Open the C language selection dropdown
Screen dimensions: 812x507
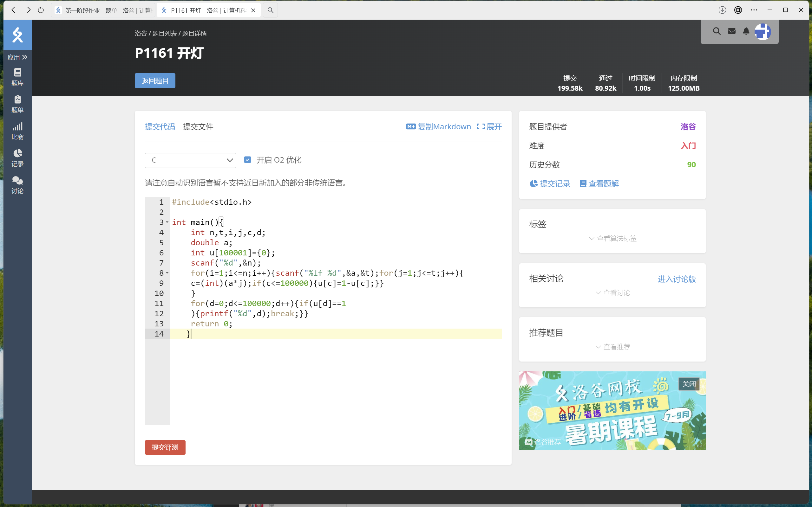point(190,160)
